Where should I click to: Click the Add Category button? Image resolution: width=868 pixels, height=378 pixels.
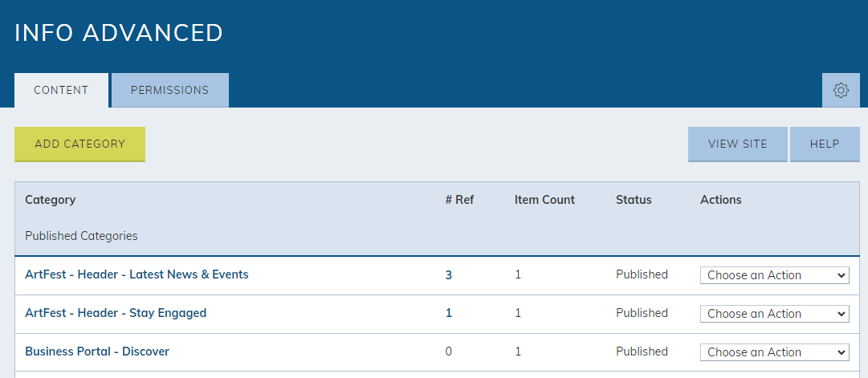pyautogui.click(x=79, y=144)
